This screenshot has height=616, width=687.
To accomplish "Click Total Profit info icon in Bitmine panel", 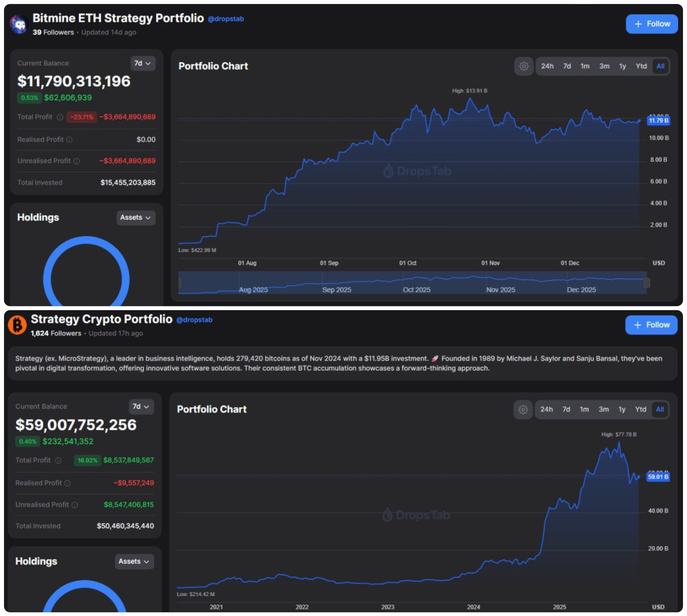I will tap(60, 117).
